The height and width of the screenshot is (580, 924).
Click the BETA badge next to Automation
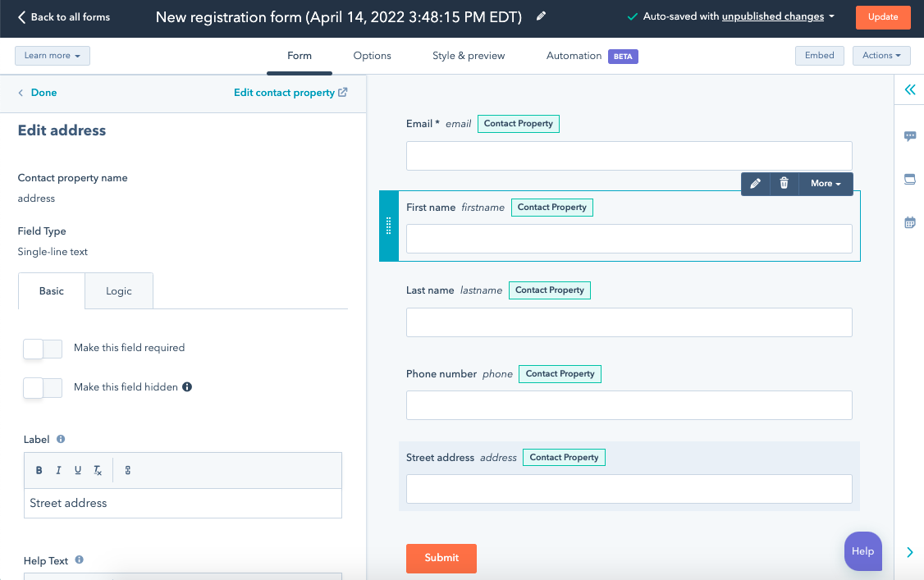tap(623, 57)
